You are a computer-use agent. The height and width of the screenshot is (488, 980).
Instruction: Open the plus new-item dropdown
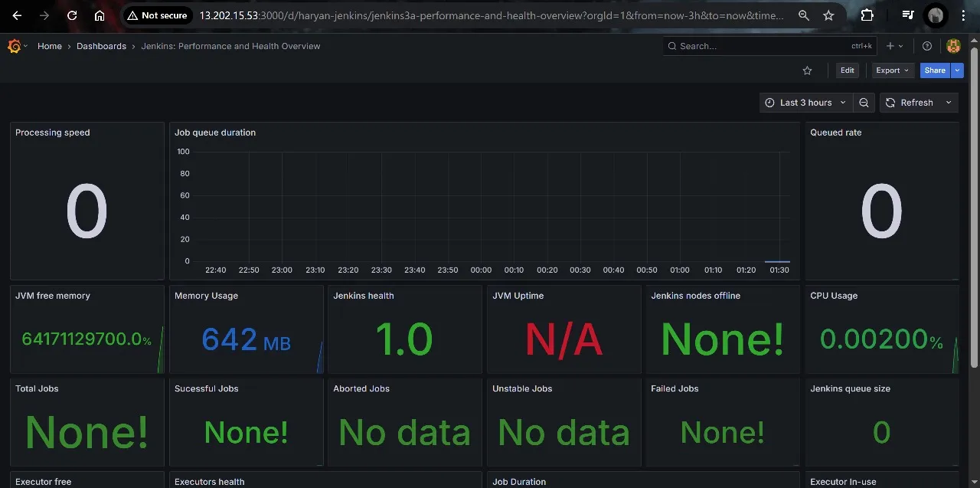click(x=893, y=46)
